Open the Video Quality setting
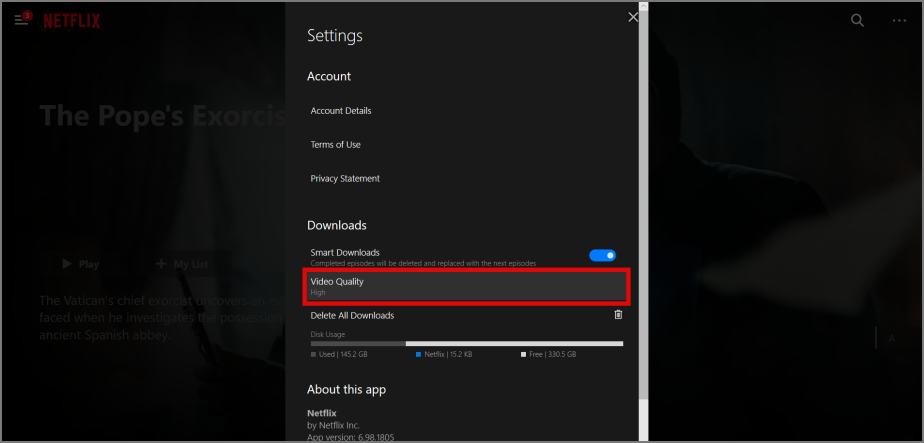 pos(467,286)
